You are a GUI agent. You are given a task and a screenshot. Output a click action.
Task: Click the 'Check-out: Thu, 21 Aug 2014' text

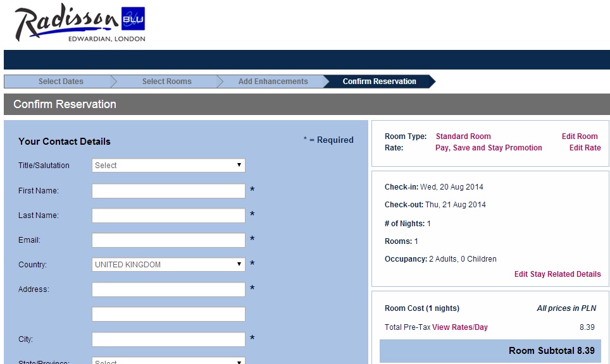pos(435,204)
